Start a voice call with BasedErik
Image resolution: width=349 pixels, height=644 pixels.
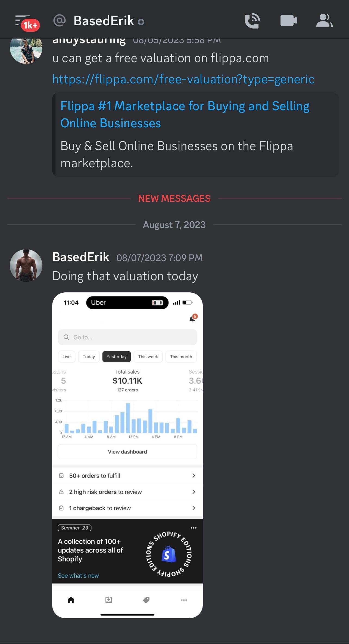point(252,21)
